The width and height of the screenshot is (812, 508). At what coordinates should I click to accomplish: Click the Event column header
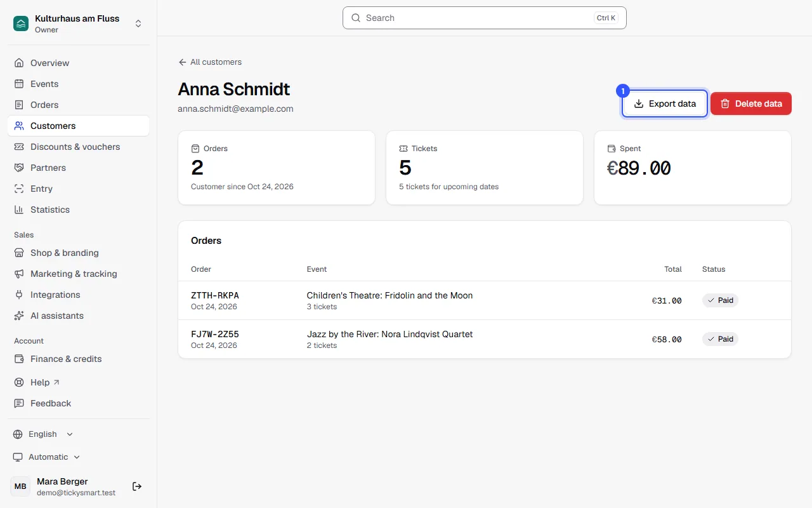[317, 269]
